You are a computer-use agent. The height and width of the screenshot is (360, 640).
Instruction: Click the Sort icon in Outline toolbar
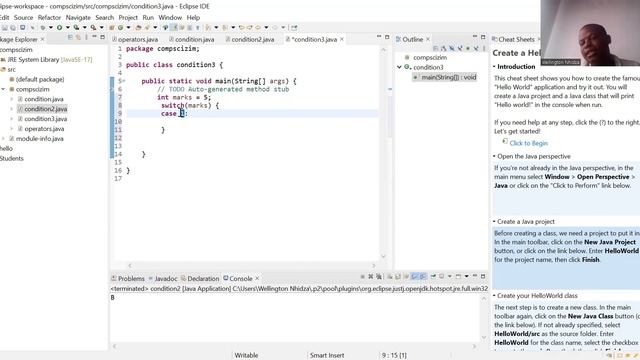[444, 48]
